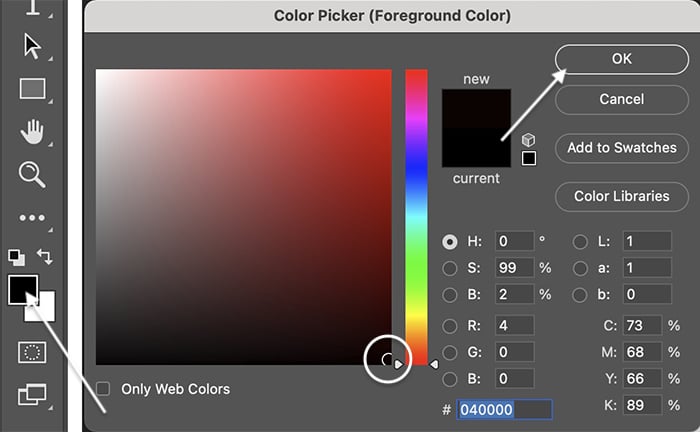Click the web-safe color small square swatch

point(529,158)
